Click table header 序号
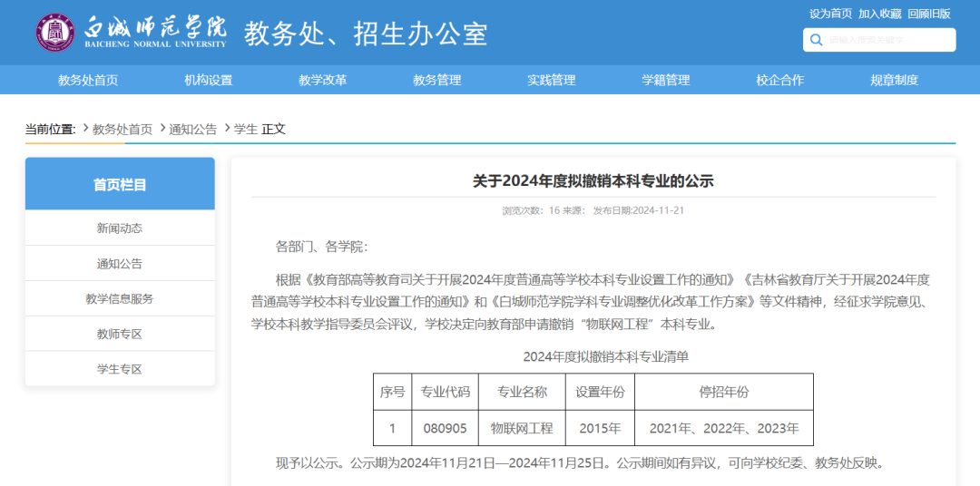The height and width of the screenshot is (486, 980). tap(393, 392)
